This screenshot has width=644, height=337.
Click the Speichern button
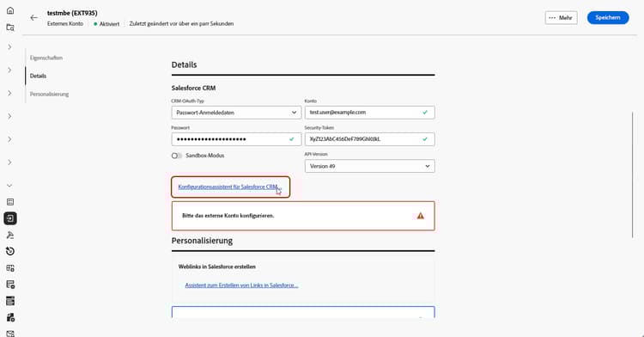[608, 18]
